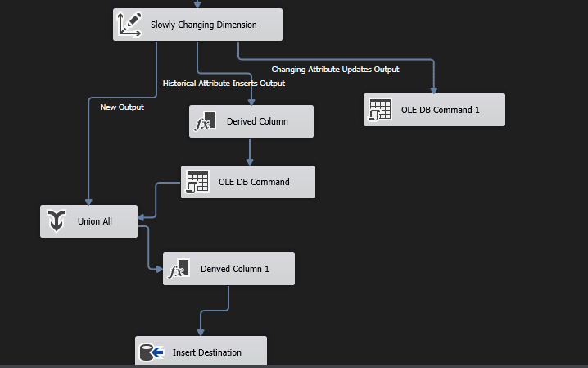Click arrowhead entering Derived Column 1

[x=160, y=269]
